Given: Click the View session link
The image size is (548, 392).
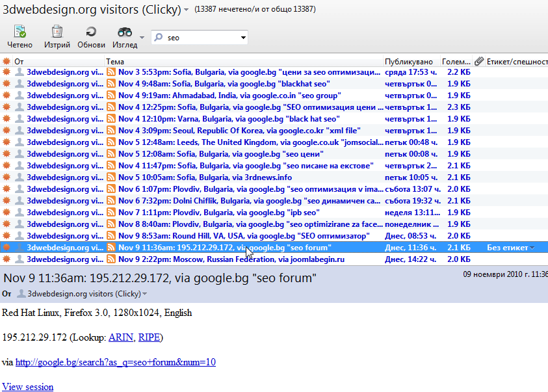Looking at the screenshot, I should click(27, 387).
